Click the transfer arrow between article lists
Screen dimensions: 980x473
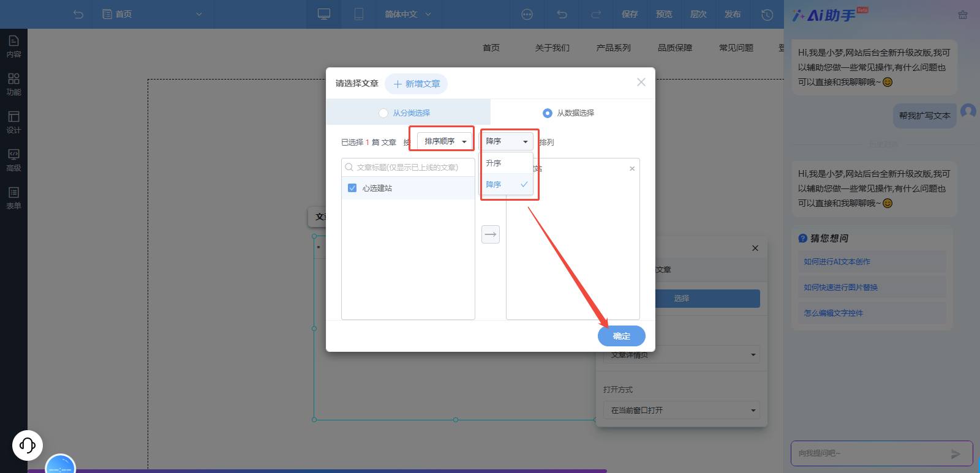tap(491, 234)
